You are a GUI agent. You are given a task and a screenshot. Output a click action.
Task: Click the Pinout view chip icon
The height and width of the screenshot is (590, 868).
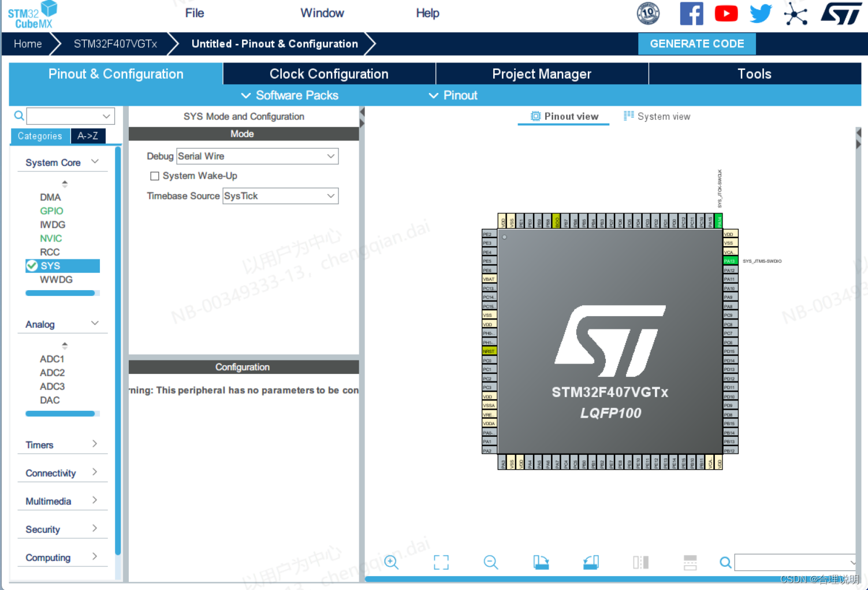[x=535, y=116]
